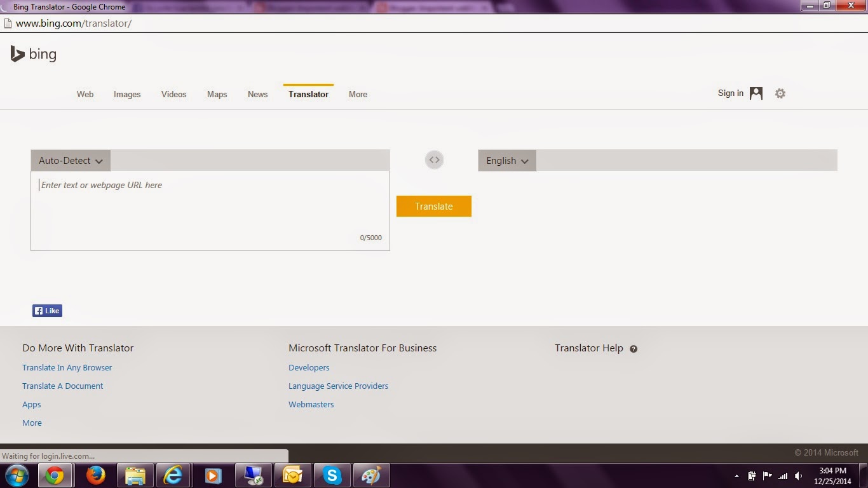Open Remote Desktop Connection from the taskbar
This screenshot has height=488, width=868.
tap(254, 475)
